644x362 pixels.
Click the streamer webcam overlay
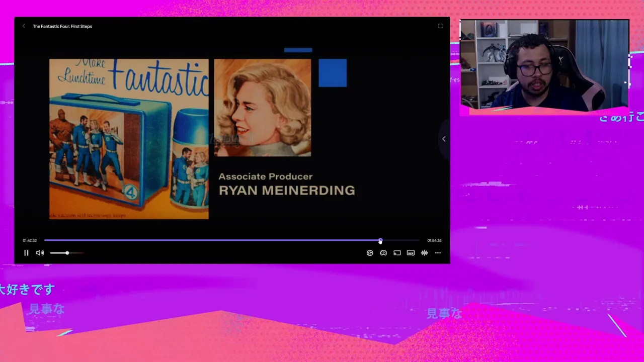coord(544,65)
